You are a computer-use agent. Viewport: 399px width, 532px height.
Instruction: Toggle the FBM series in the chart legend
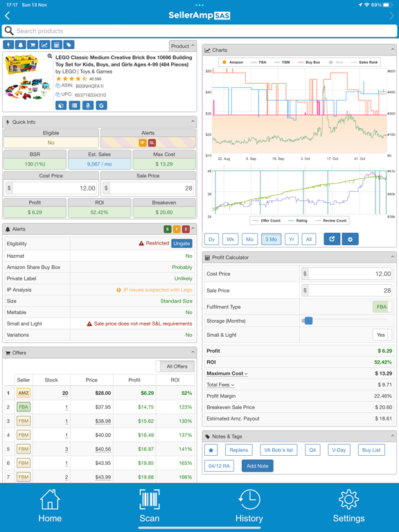(x=282, y=62)
